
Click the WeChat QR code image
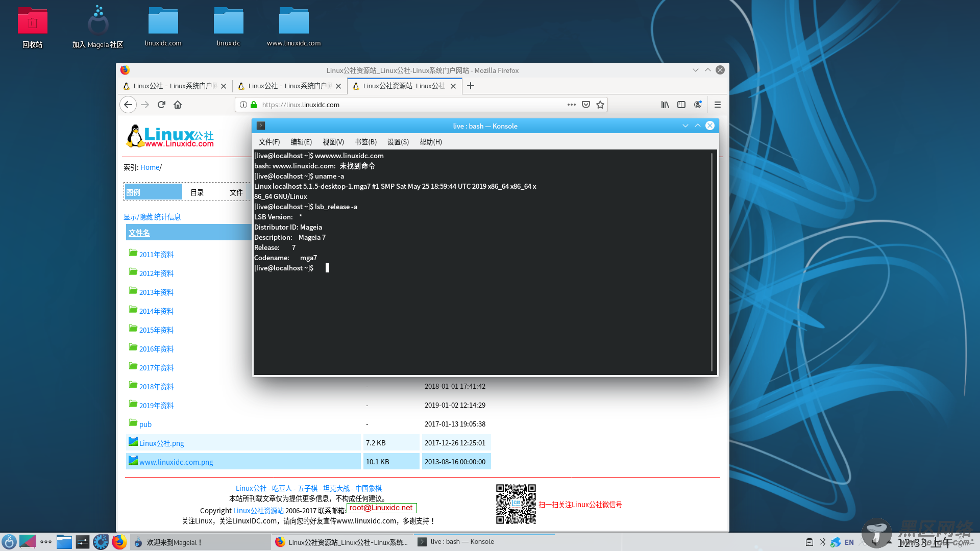(516, 504)
